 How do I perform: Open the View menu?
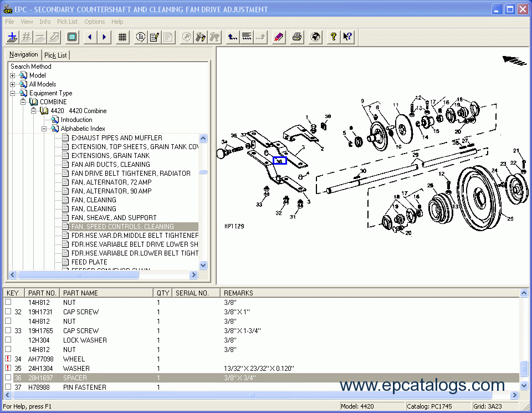(27, 22)
